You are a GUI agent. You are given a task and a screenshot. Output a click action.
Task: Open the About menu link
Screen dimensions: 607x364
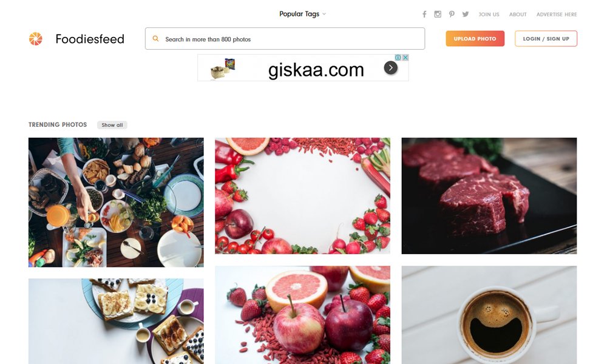(x=518, y=15)
